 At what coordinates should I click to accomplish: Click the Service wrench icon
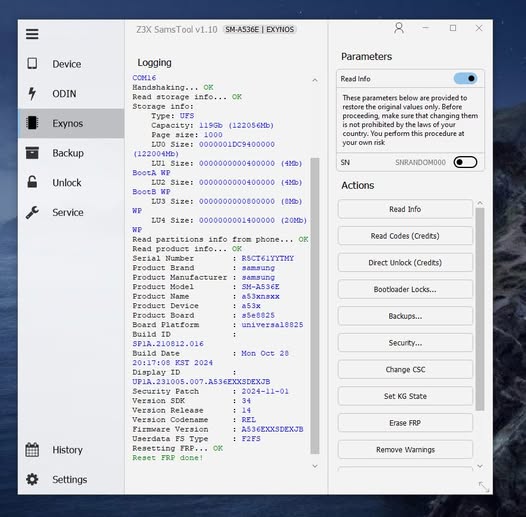tap(32, 212)
